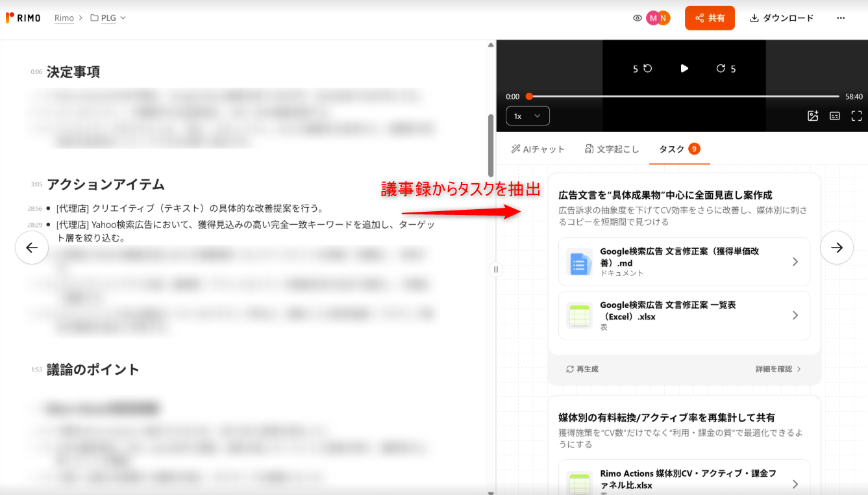Click the scroll-up arrow above the scrollbar
Screen dimensions: 868x495
(491, 45)
